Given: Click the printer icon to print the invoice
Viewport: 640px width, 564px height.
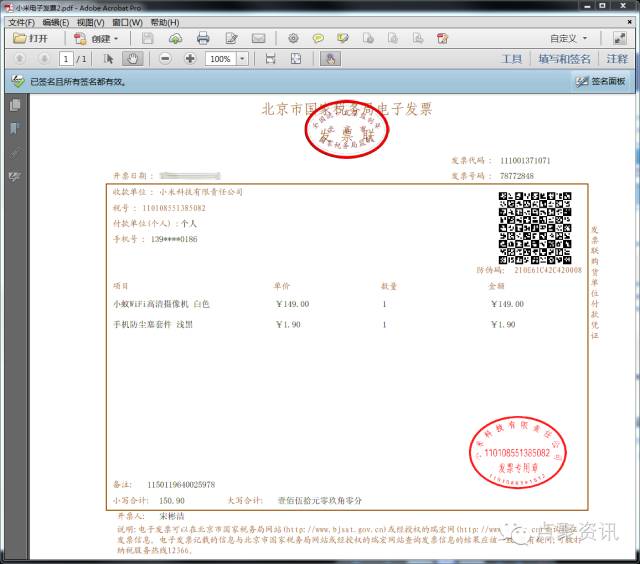Looking at the screenshot, I should [203, 38].
